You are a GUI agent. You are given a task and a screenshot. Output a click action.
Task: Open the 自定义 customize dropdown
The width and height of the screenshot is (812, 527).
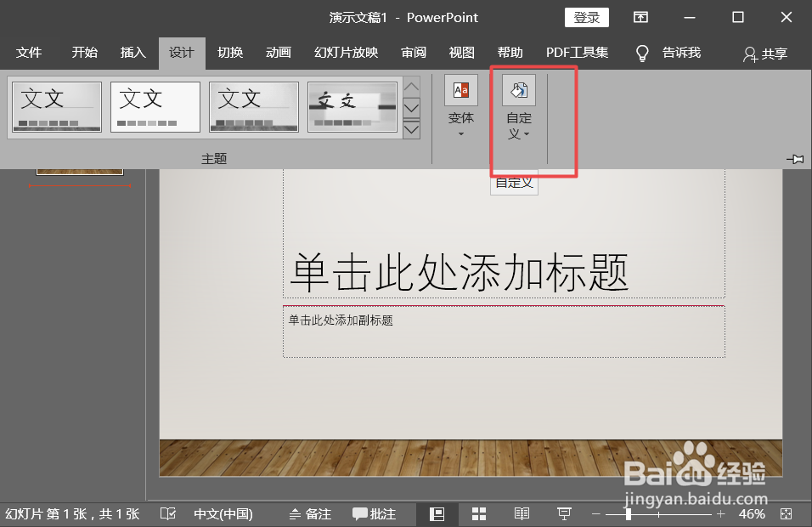519,109
